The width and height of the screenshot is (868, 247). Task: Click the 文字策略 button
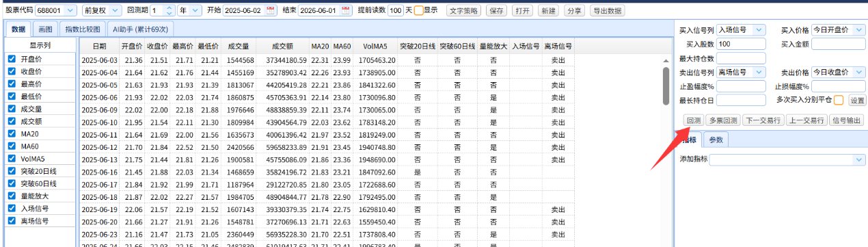coord(464,11)
